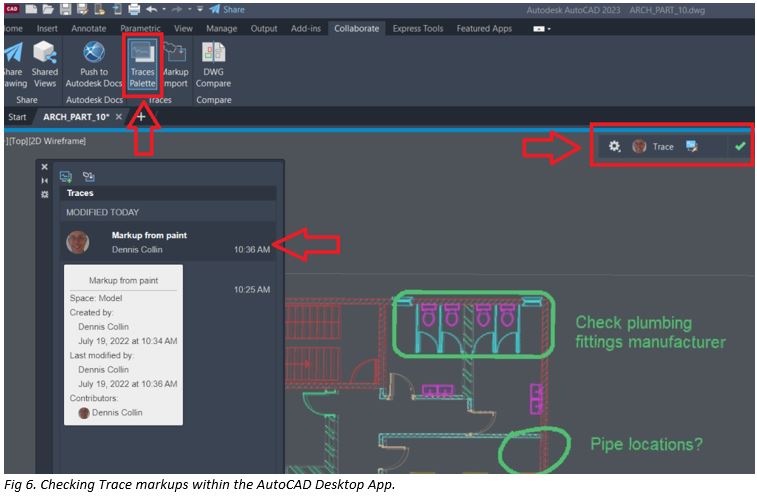The height and width of the screenshot is (498, 757).
Task: Click the Plot printer icon
Action: (x=134, y=9)
